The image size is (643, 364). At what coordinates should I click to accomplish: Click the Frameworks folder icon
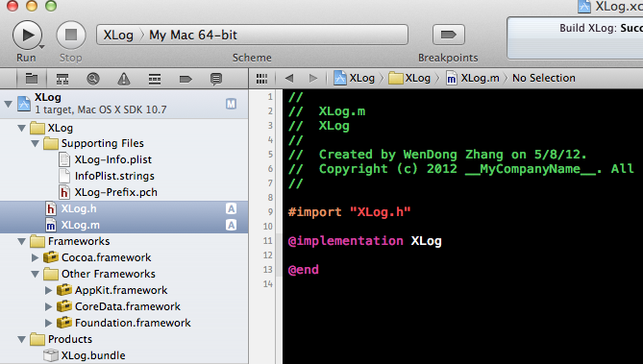(x=37, y=241)
